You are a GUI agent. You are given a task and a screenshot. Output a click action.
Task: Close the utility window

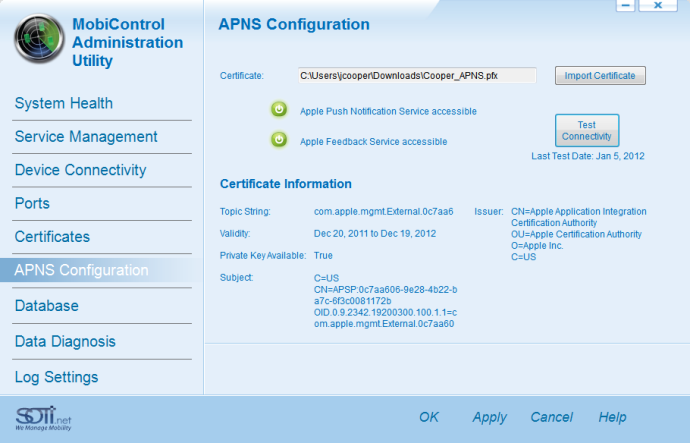[658, 5]
